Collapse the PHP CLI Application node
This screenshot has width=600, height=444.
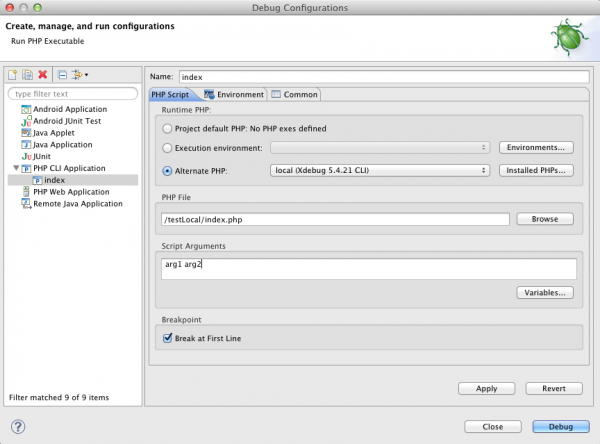click(x=14, y=168)
